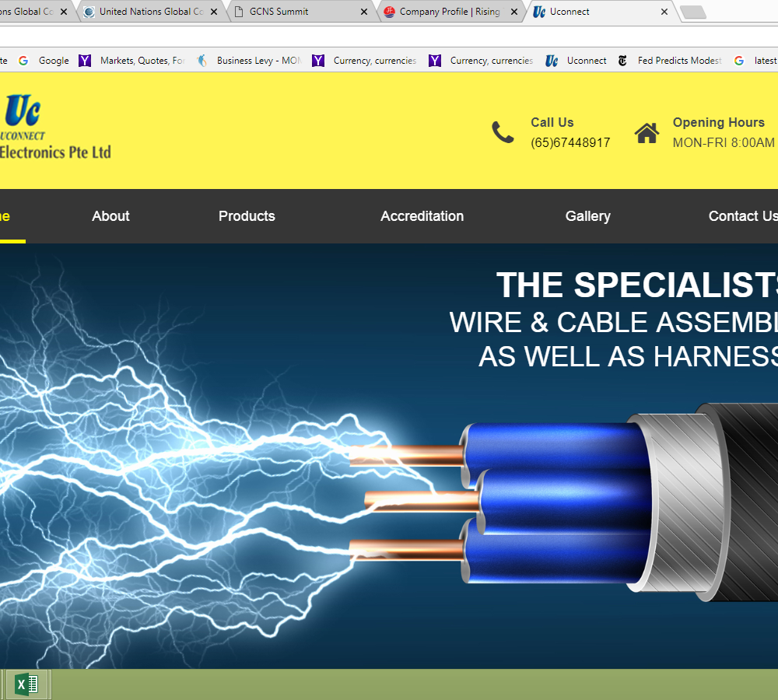This screenshot has width=778, height=700.
Task: Open the Google bookmark
Action: click(44, 61)
